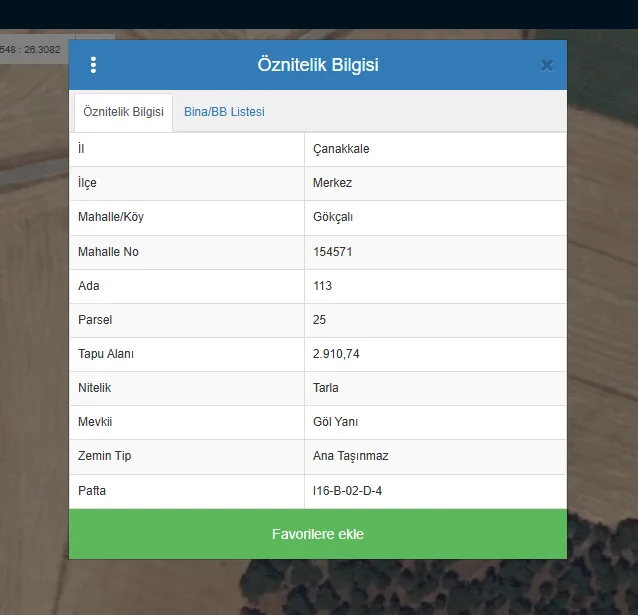Image resolution: width=638 pixels, height=615 pixels.
Task: Click the Çanakkale value in İl row
Action: point(341,149)
